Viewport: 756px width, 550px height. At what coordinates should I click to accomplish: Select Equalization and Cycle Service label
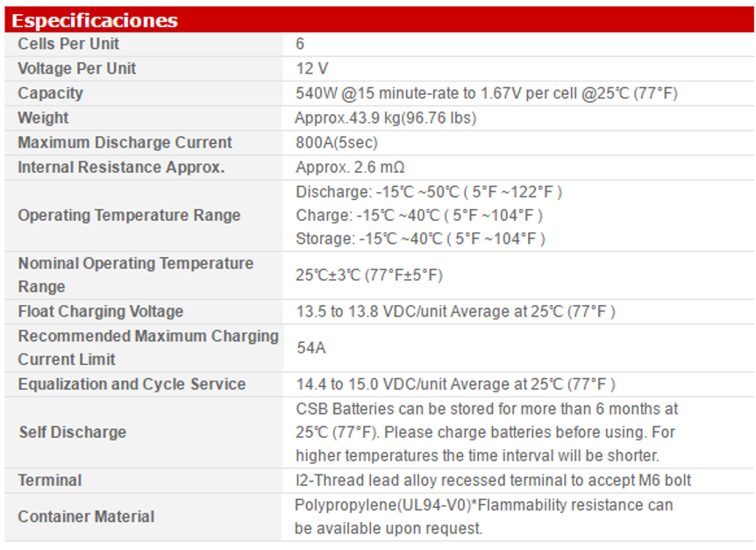click(132, 384)
